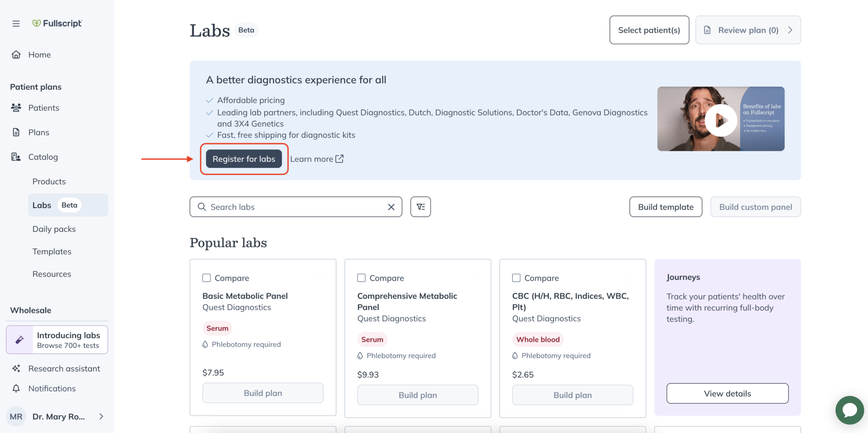
Task: Open the Templates section
Action: (x=52, y=251)
